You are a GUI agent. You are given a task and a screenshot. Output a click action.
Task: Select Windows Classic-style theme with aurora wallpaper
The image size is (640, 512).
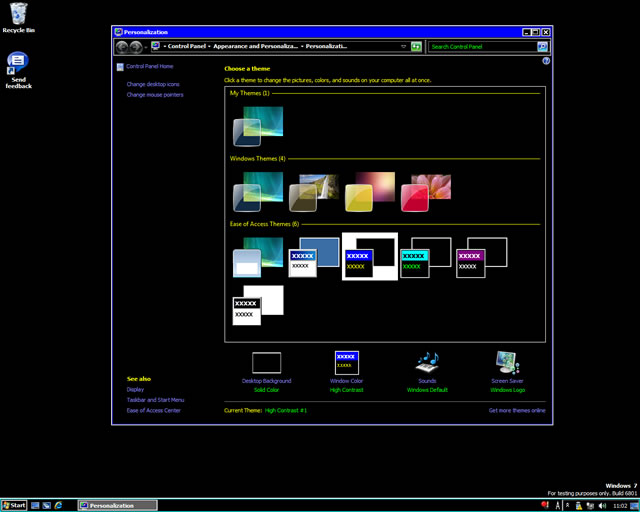[x=258, y=257]
